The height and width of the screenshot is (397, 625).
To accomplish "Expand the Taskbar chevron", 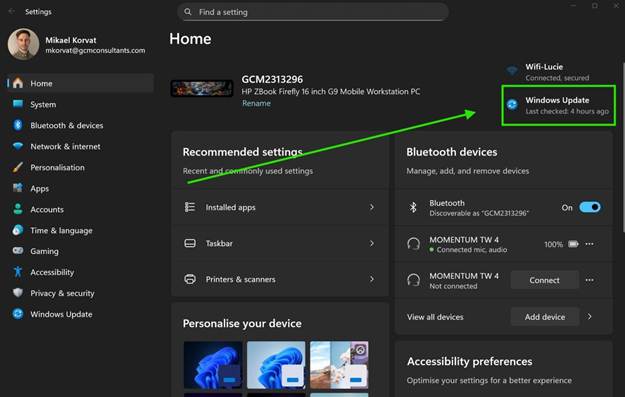I will pos(371,243).
